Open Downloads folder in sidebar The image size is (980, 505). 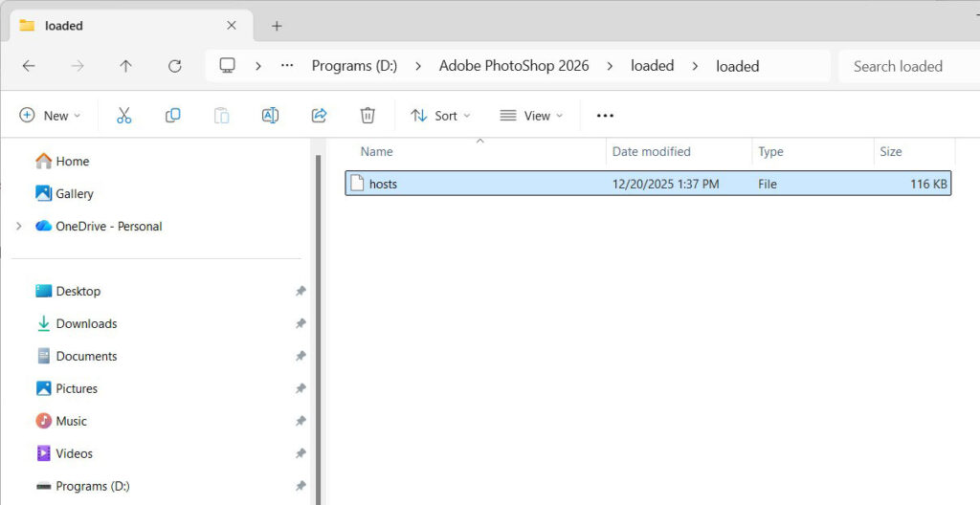click(86, 324)
